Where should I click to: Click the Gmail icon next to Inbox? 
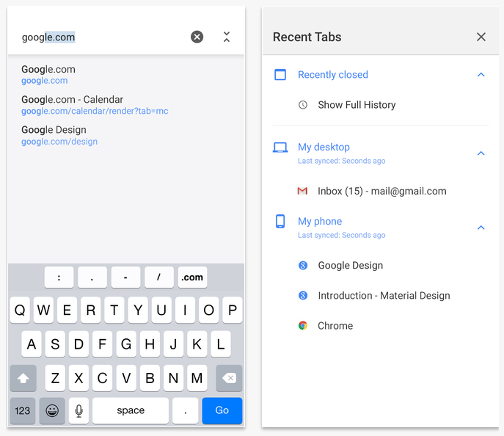302,191
